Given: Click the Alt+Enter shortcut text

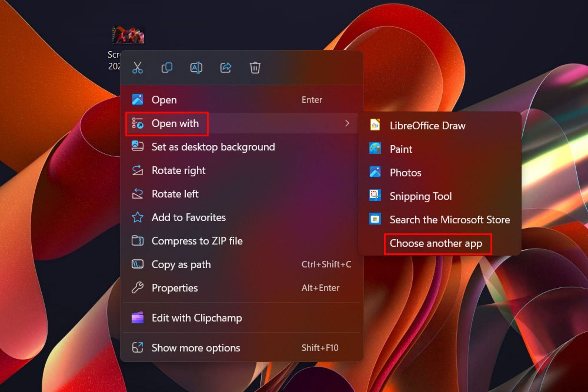Looking at the screenshot, I should [x=320, y=288].
